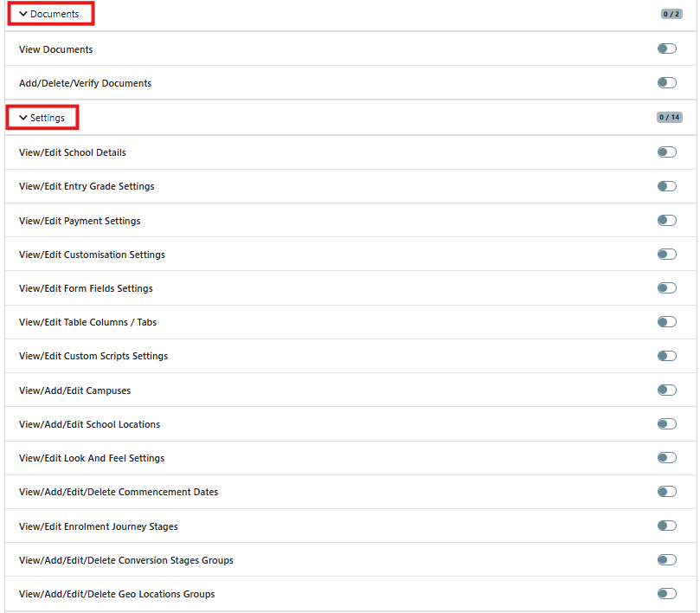This screenshot has height=613, width=700.
Task: Collapse the Documents section
Action: [x=49, y=14]
